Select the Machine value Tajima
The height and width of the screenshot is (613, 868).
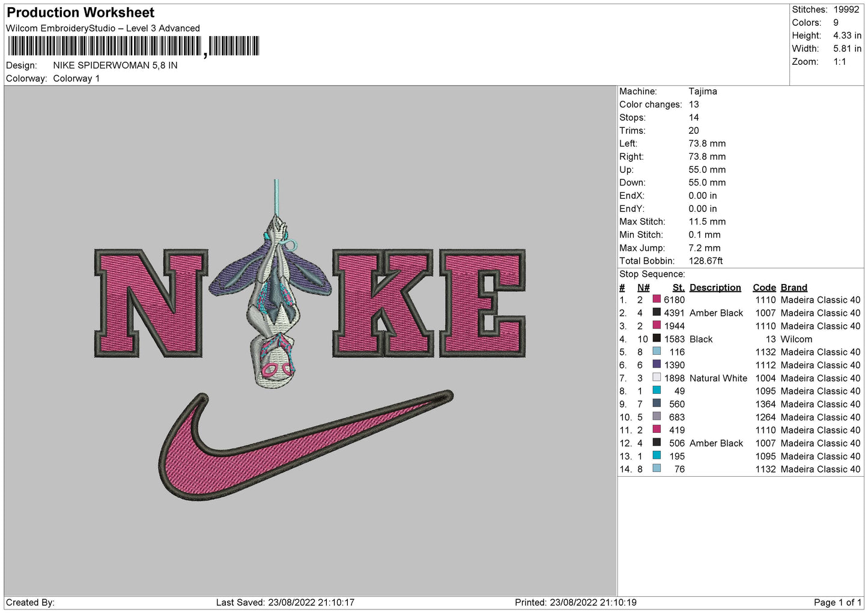pos(702,91)
